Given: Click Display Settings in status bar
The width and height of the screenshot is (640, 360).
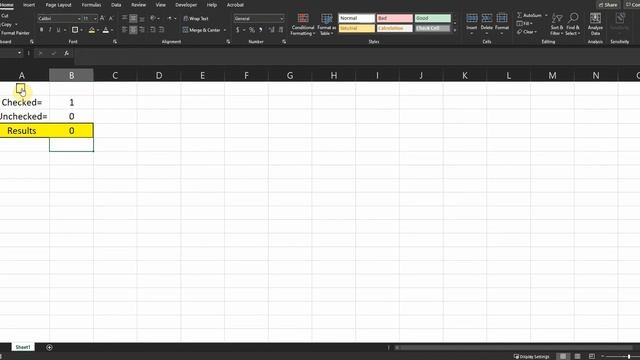Looking at the screenshot, I should tap(531, 357).
